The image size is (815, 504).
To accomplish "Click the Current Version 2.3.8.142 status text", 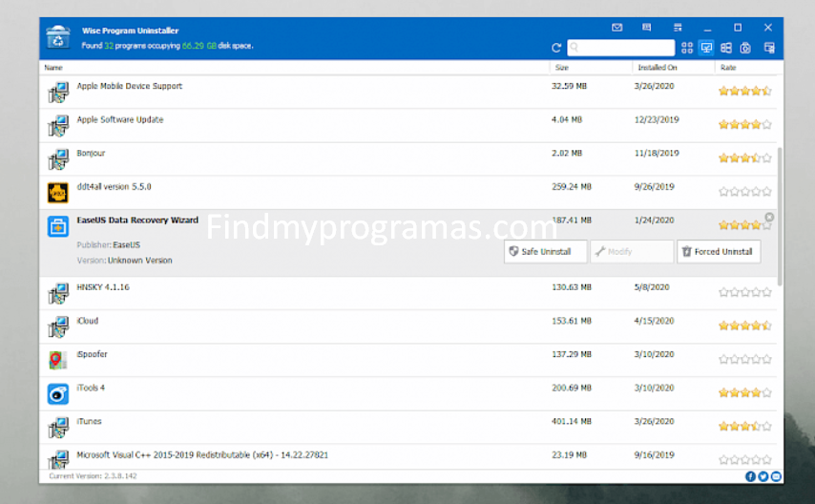I will coord(93,476).
